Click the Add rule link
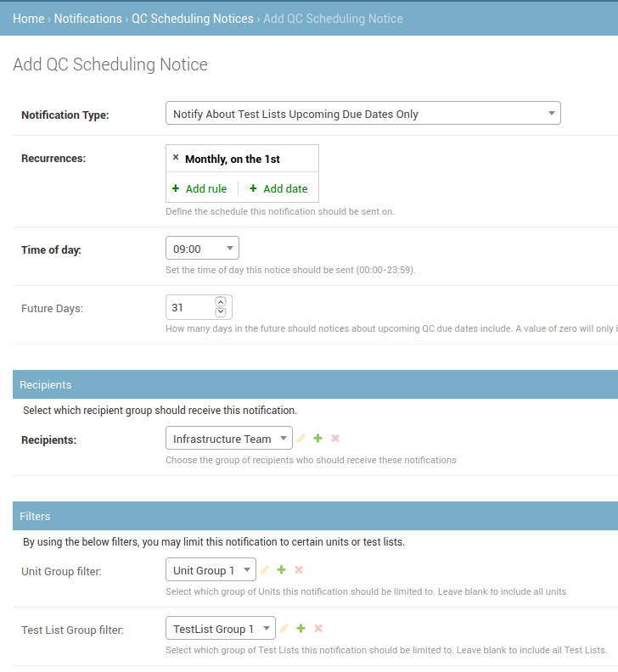Viewport: 618px width, 672px height. click(199, 188)
